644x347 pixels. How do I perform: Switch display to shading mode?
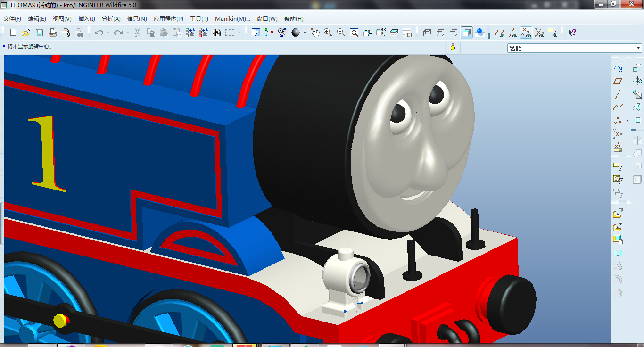pyautogui.click(x=467, y=33)
